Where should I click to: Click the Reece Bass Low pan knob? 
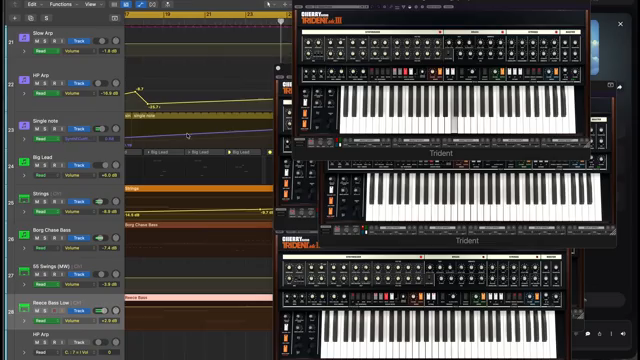[x=116, y=311]
